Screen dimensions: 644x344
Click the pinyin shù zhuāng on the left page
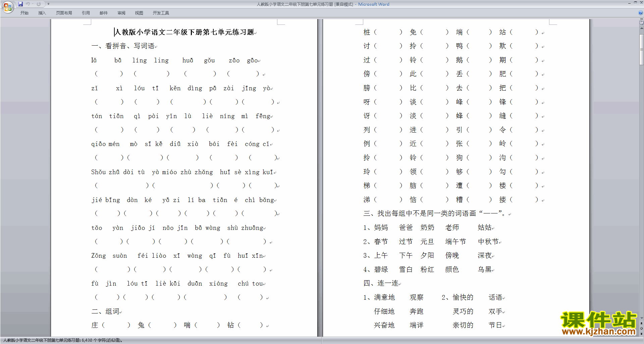[x=245, y=228]
